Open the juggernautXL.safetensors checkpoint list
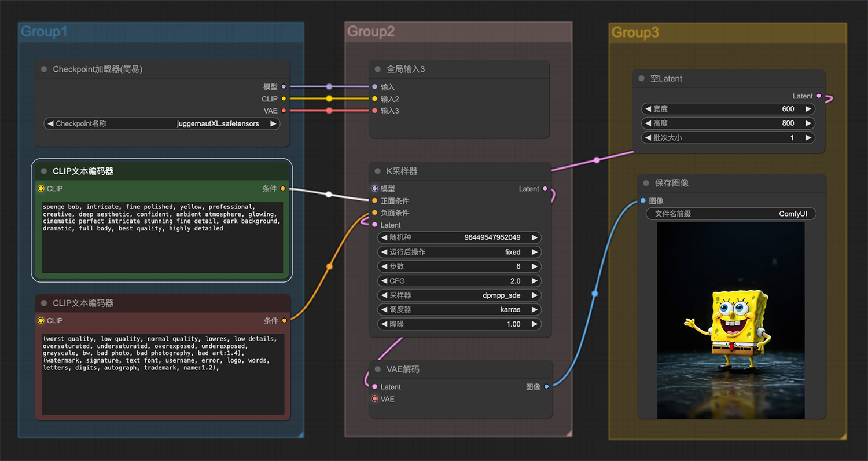The height and width of the screenshot is (461, 868). point(162,124)
